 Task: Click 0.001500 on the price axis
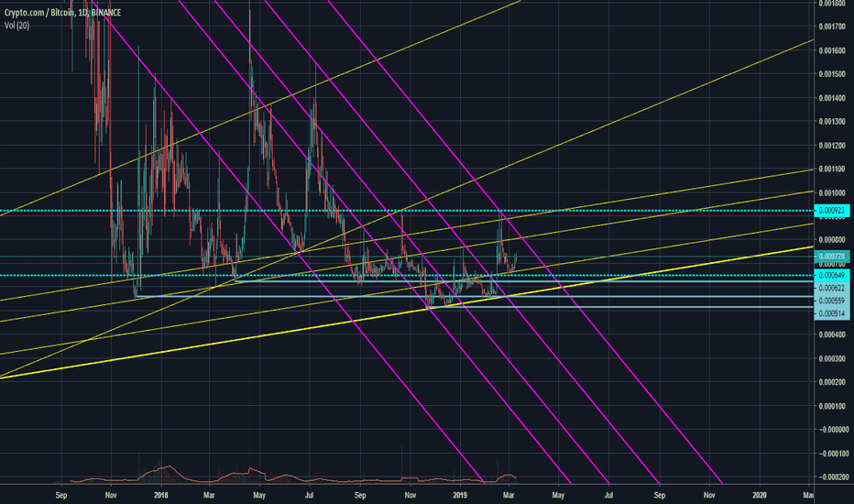[x=832, y=74]
